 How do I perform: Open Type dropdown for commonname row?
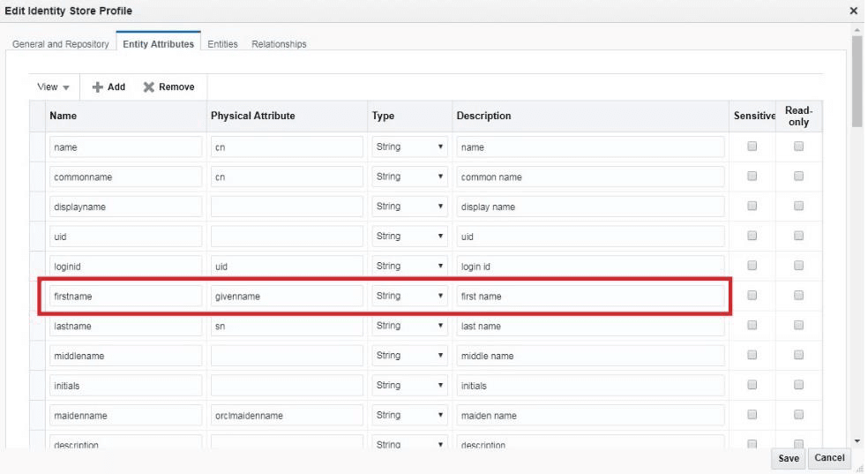pyautogui.click(x=409, y=177)
